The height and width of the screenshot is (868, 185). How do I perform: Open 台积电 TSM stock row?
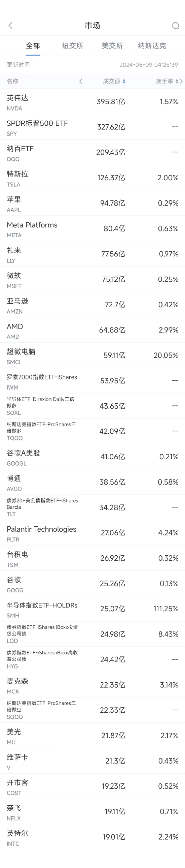click(x=92, y=558)
